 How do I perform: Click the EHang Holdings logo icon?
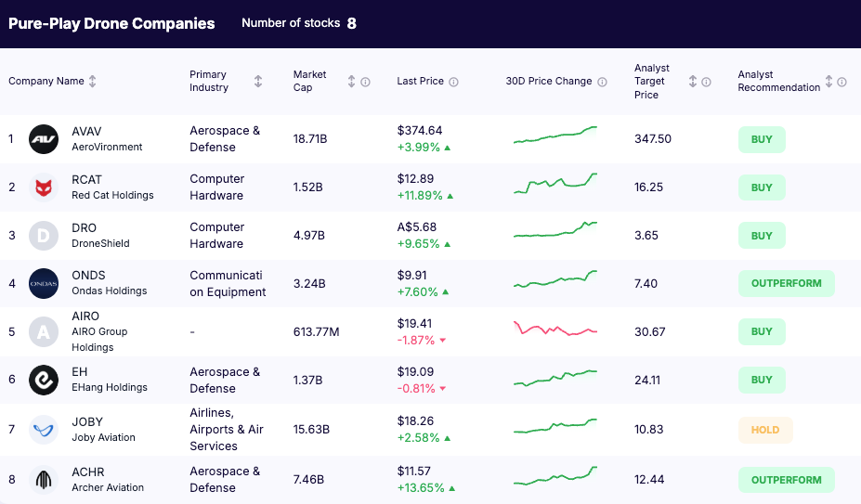(44, 380)
